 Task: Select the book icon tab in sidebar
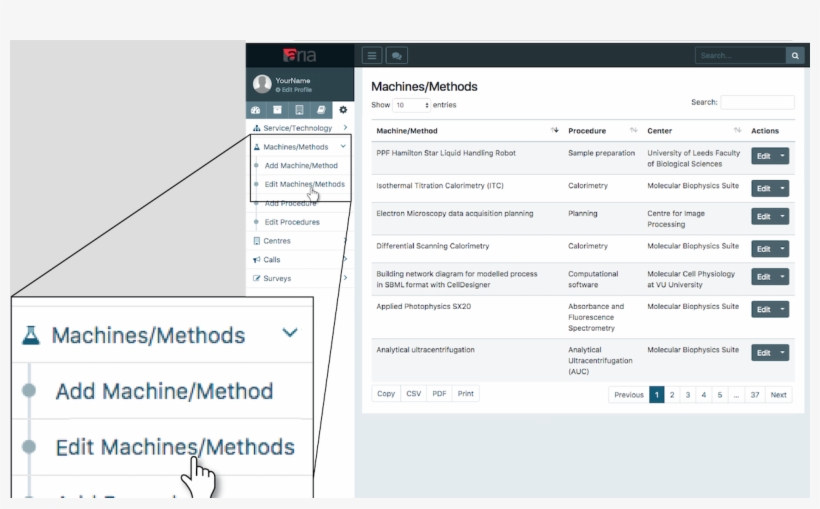(321, 110)
